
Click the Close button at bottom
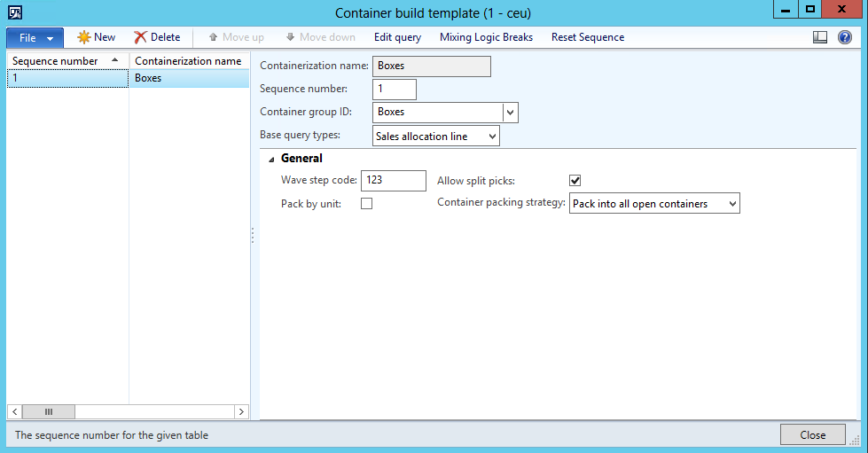point(812,434)
